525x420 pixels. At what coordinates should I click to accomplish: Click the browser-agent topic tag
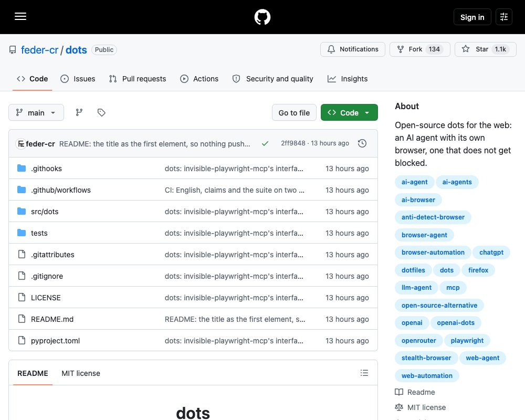tap(424, 235)
